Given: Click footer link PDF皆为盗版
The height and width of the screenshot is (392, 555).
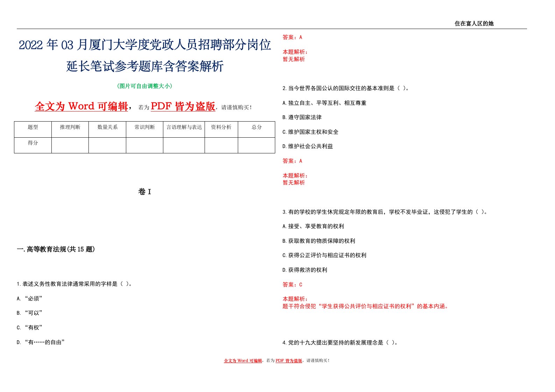Looking at the screenshot, I should click(x=289, y=361).
